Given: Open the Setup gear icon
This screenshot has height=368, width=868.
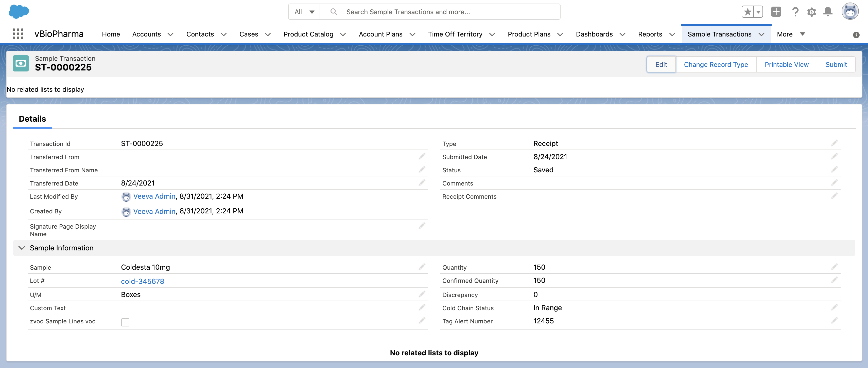Looking at the screenshot, I should [811, 12].
